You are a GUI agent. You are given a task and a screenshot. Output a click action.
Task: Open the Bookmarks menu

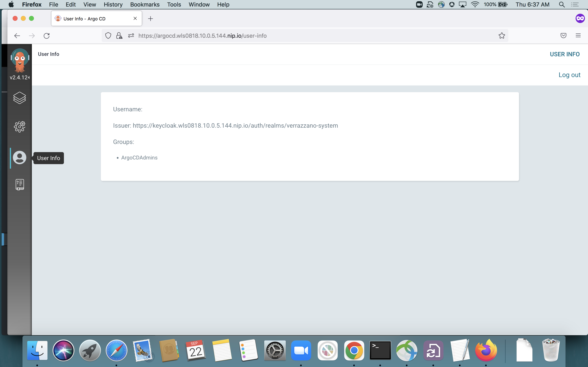(x=145, y=4)
